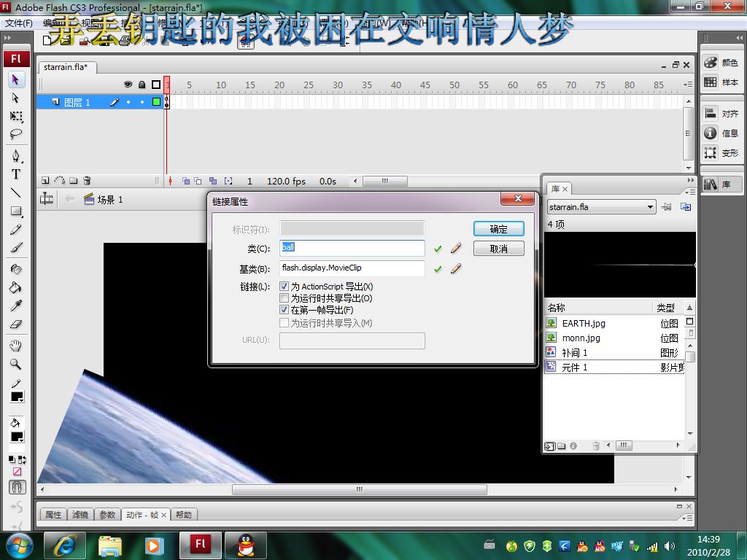
Task: Select the Selection arrow tool
Action: tap(16, 79)
